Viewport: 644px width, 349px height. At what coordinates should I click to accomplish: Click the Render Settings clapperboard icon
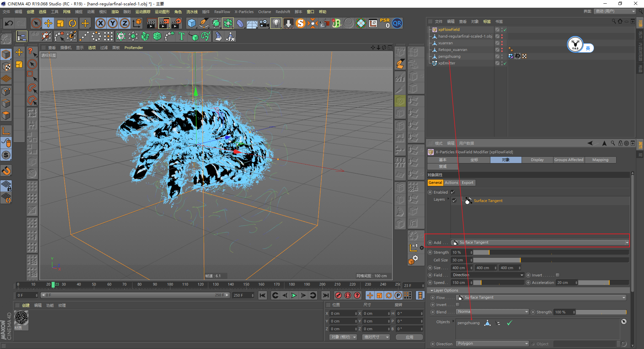176,23
